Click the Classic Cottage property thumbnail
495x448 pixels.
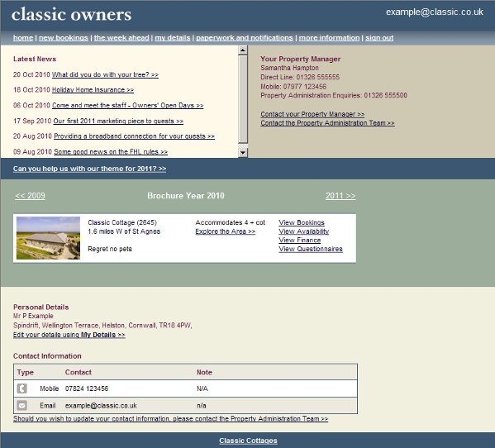48,238
